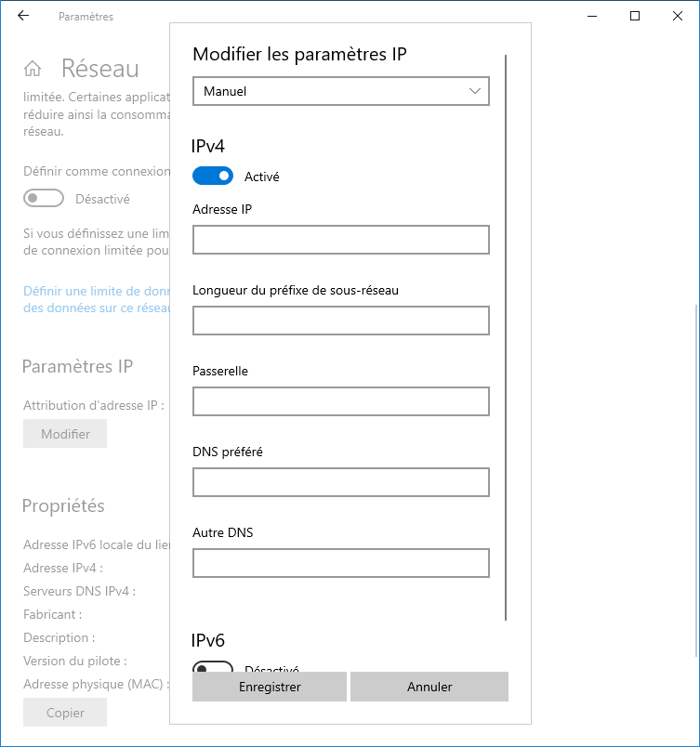Click the Annuler button
Screen dimensions: 700x747
(x=429, y=687)
